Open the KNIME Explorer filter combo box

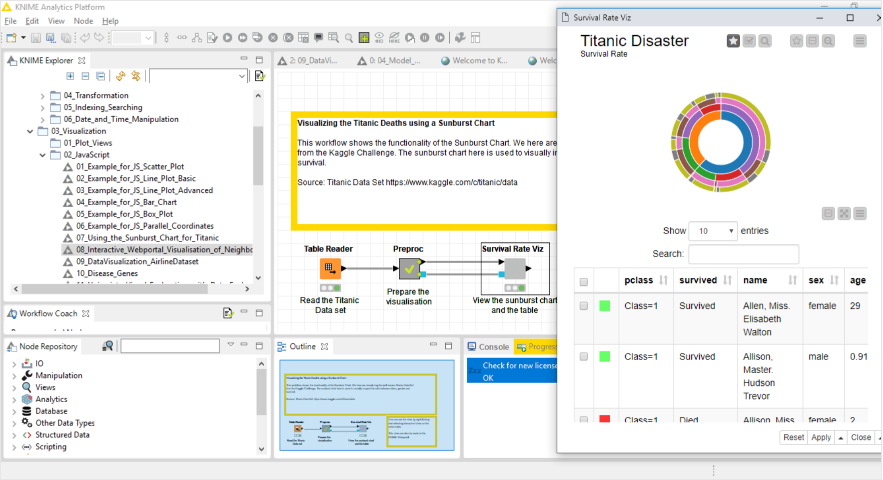(x=198, y=76)
